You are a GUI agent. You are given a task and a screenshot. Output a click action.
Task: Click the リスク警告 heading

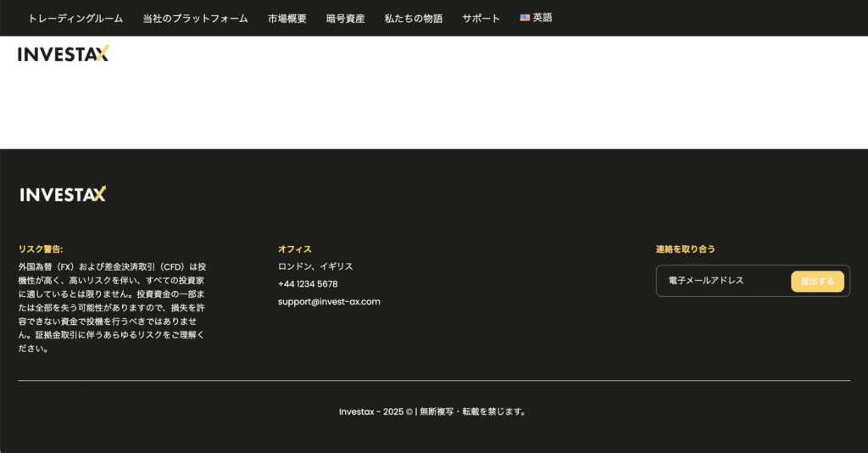41,249
